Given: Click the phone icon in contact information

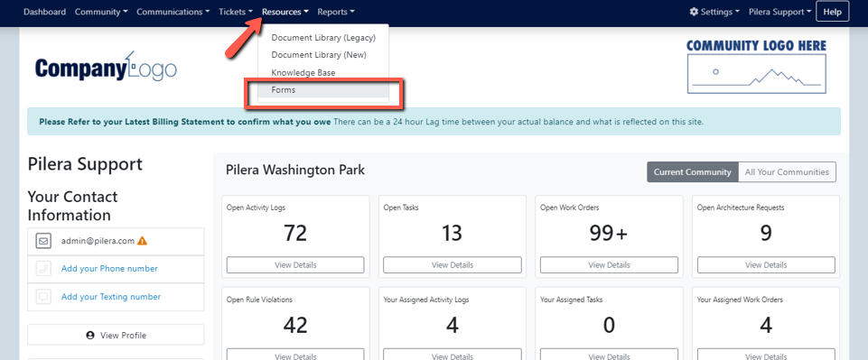Looking at the screenshot, I should (x=43, y=269).
